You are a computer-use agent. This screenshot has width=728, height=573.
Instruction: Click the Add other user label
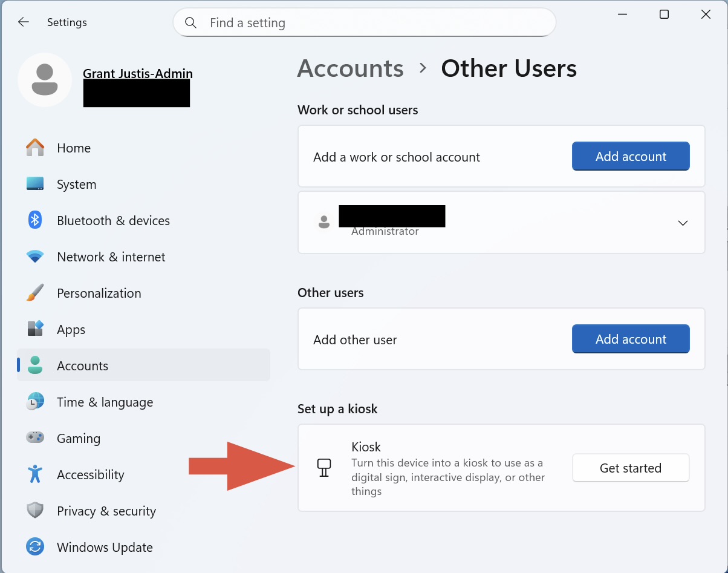(355, 339)
